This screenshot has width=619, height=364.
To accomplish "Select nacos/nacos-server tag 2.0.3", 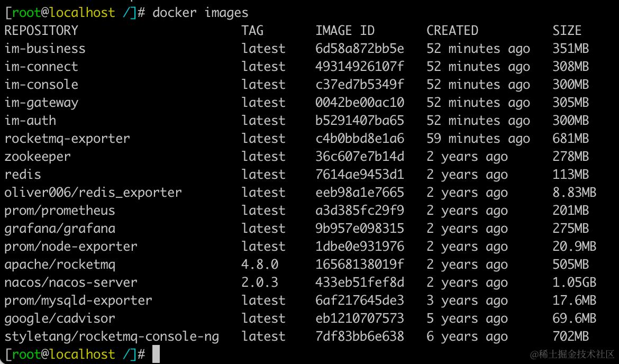I will [x=260, y=283].
